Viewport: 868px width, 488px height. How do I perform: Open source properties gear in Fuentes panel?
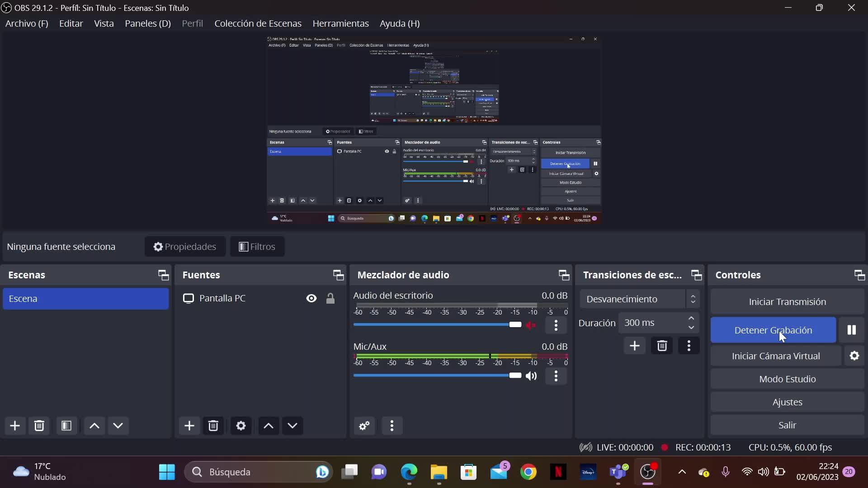click(241, 426)
